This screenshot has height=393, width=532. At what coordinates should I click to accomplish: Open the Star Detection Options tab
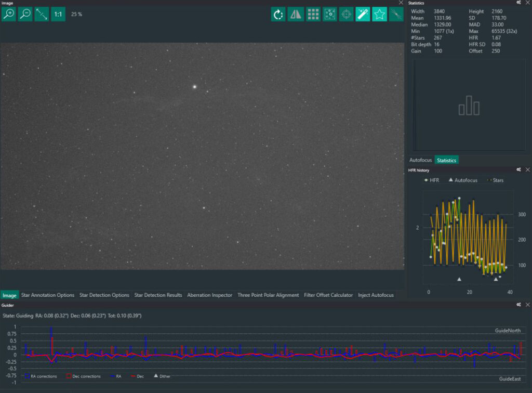104,295
